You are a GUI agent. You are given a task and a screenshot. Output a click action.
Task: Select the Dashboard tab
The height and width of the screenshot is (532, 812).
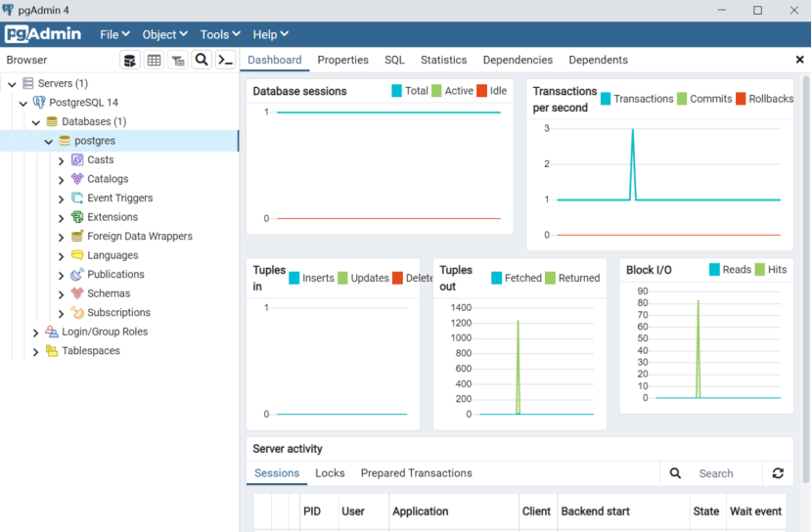point(275,60)
